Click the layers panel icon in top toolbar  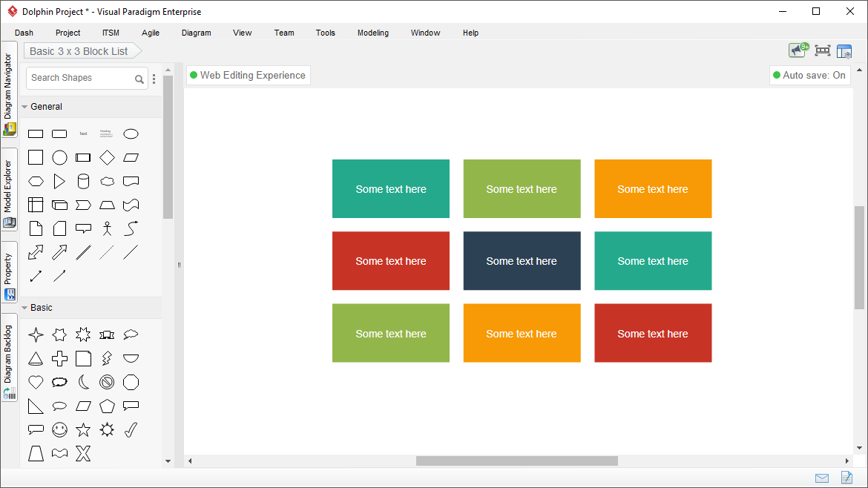pyautogui.click(x=844, y=50)
